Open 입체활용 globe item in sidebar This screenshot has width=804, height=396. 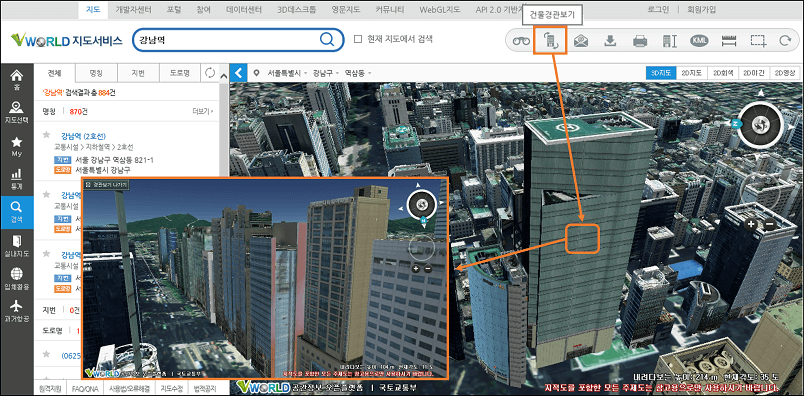(17, 279)
